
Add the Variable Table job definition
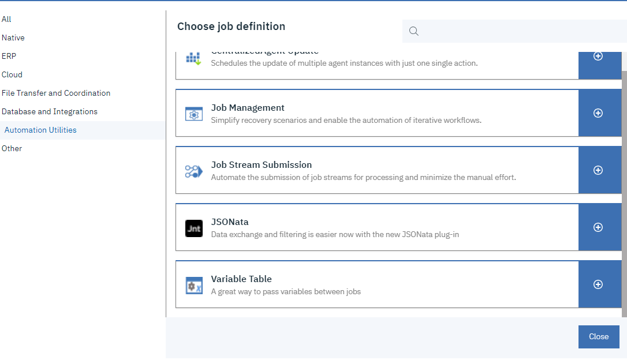click(x=599, y=284)
